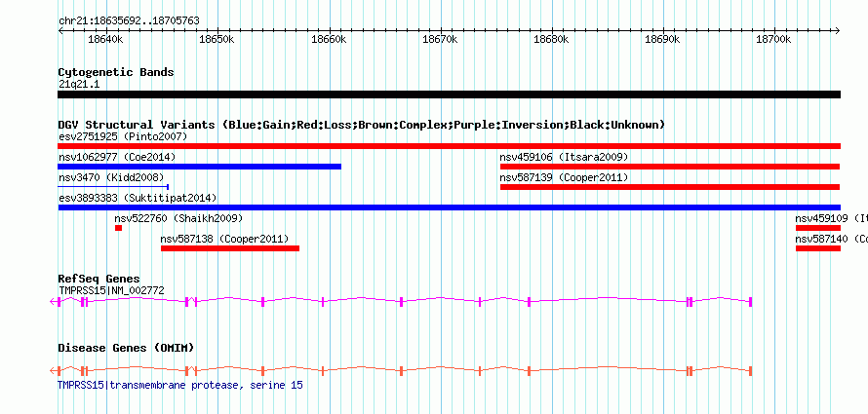The height and width of the screenshot is (414, 868).
Task: Open the nsv587139 (Cooper2011) variant label
Action: point(564,177)
